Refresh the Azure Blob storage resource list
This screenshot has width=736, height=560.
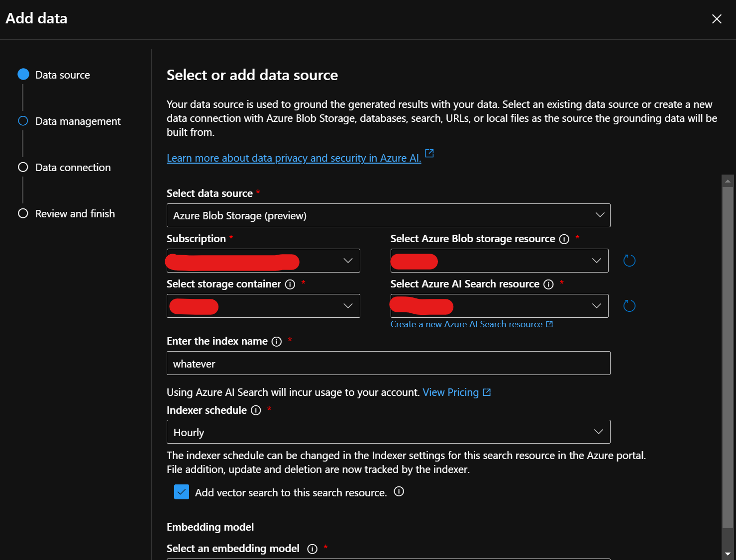coord(629,261)
